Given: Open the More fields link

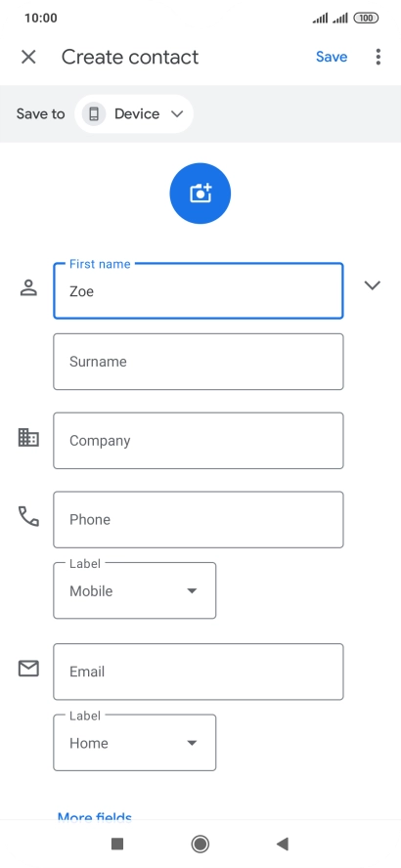Looking at the screenshot, I should click(95, 816).
